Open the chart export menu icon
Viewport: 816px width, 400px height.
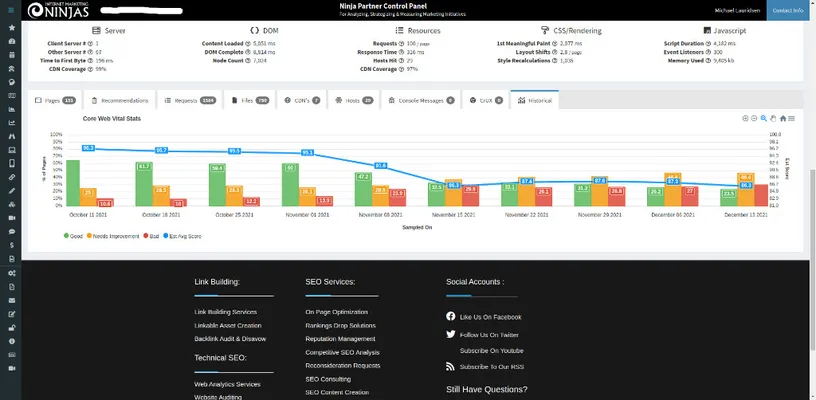click(791, 118)
